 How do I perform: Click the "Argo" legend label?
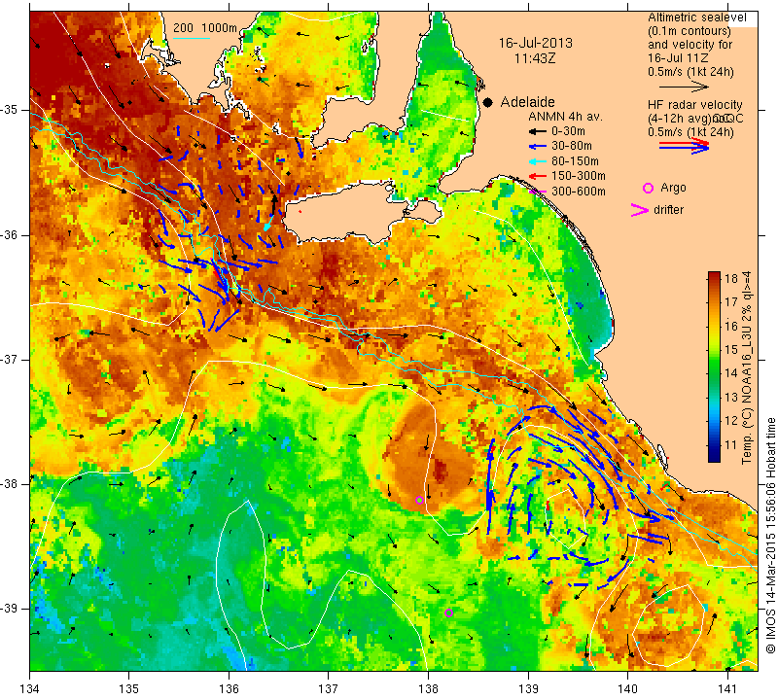coord(673,188)
